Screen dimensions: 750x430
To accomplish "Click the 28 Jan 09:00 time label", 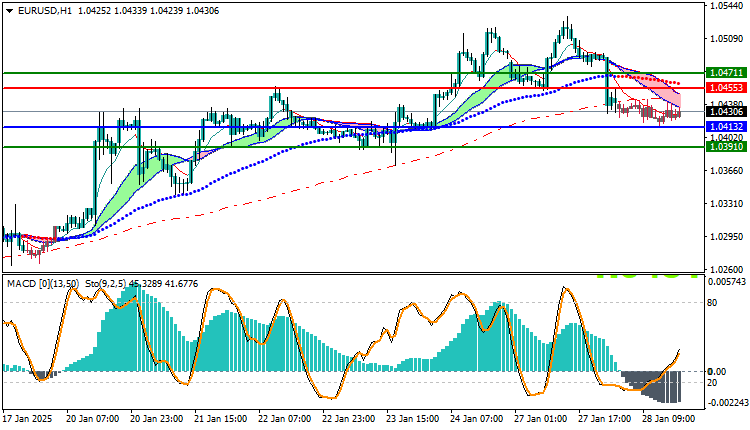I will tap(669, 419).
